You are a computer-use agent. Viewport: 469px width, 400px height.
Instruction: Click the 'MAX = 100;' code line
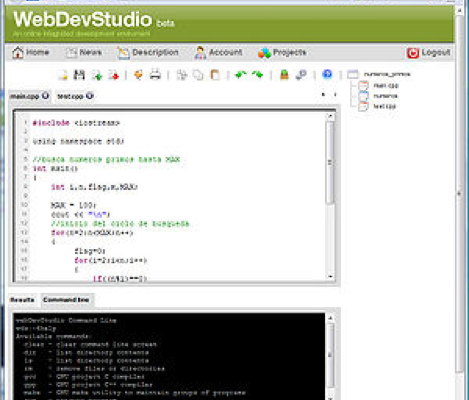73,205
